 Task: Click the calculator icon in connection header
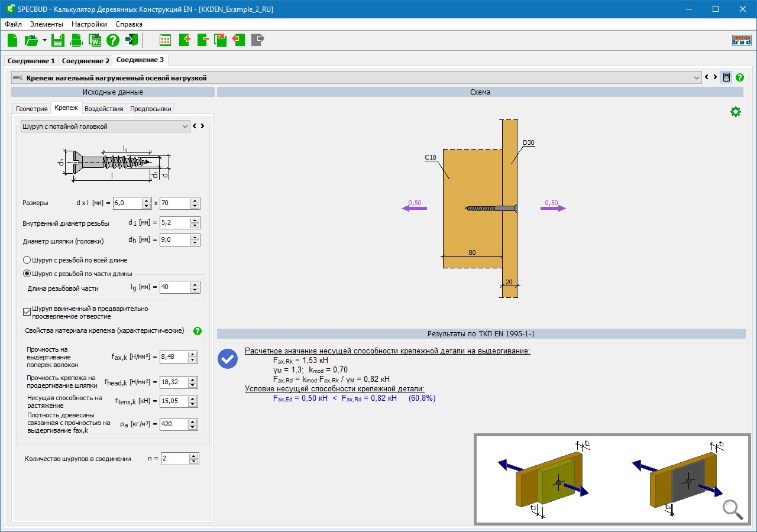[x=726, y=77]
